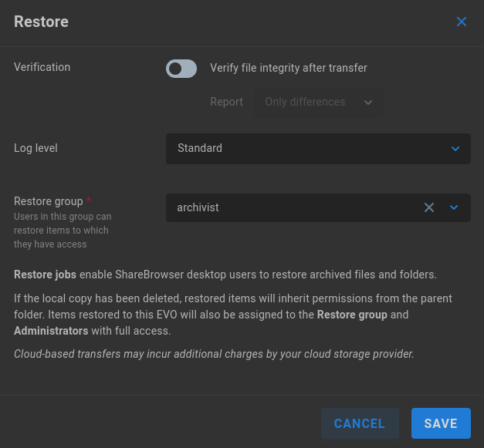Clear the archivist restore group selection
Screen dimensions: 484x448
click(x=429, y=207)
